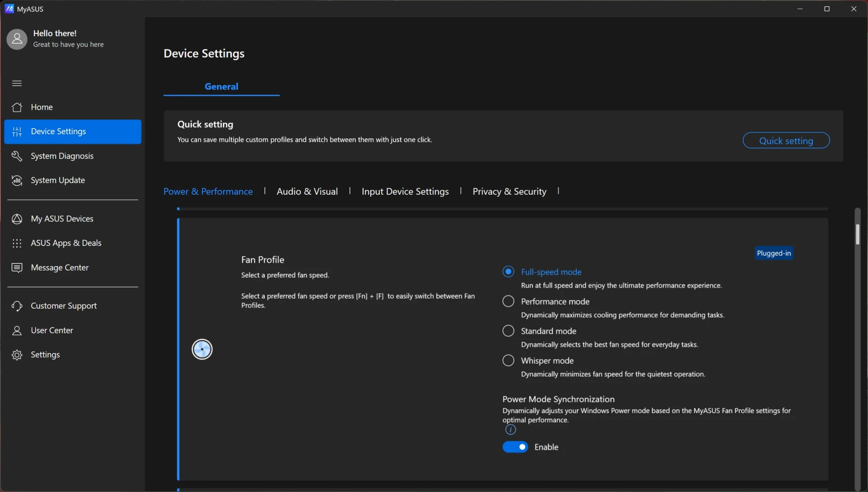Click the Message Center chat icon
Viewport: 868px width, 492px height.
pyautogui.click(x=17, y=267)
